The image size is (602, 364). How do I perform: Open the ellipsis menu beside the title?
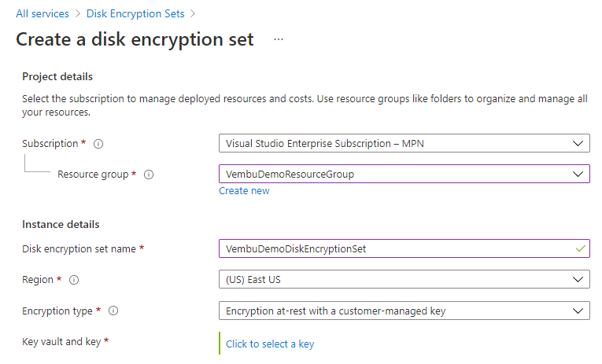pos(279,39)
